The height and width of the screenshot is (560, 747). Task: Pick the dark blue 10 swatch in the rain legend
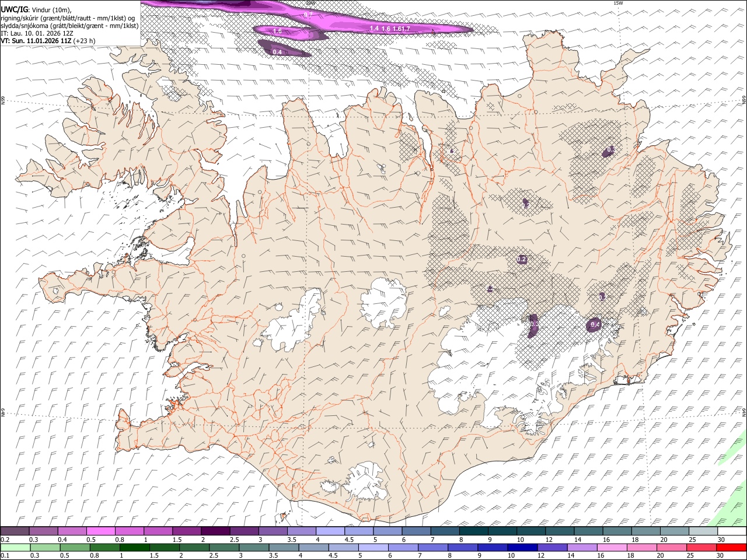pos(521,547)
